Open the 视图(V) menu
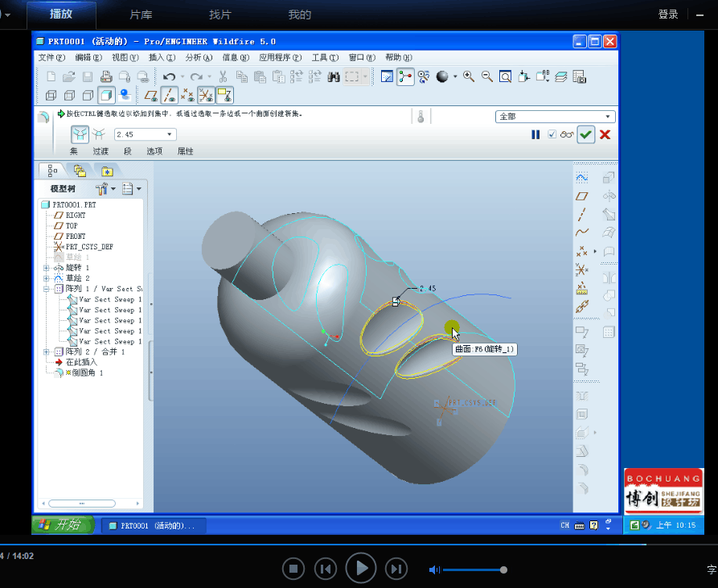 (x=125, y=57)
